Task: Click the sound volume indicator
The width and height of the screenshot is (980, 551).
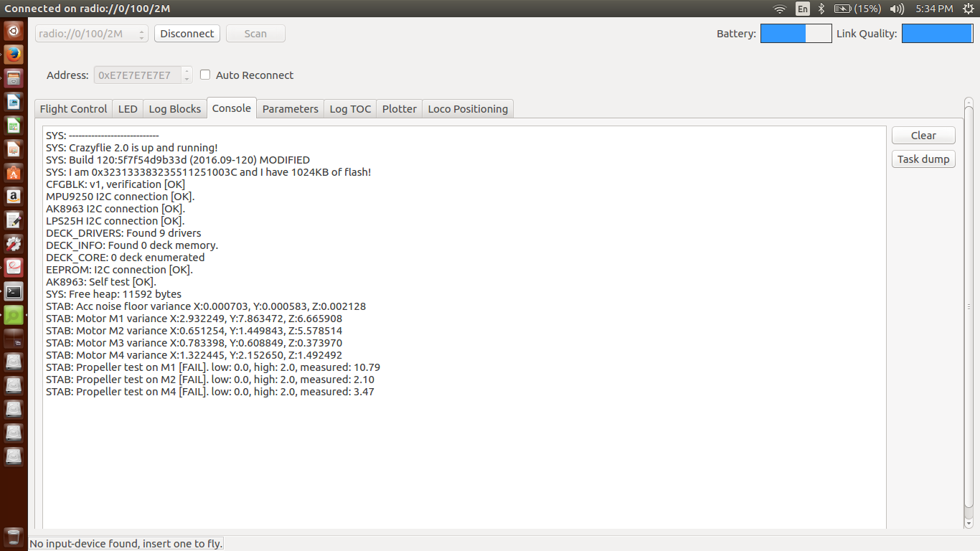Action: pos(897,9)
